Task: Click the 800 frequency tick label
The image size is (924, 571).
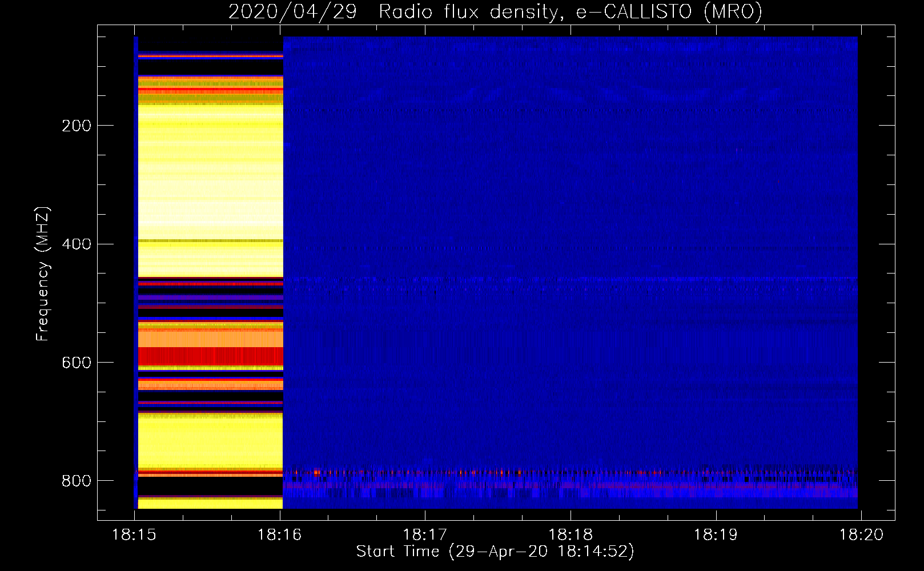Action: pos(77,481)
